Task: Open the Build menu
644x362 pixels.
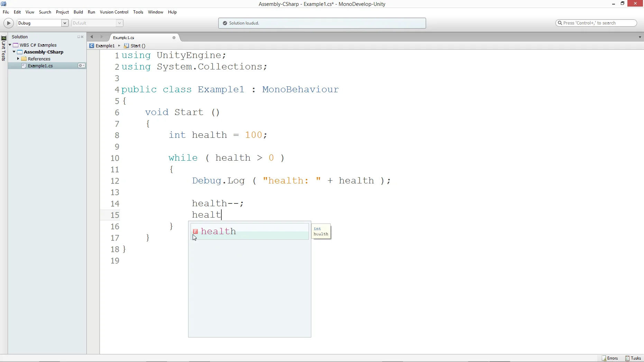Action: (x=78, y=12)
